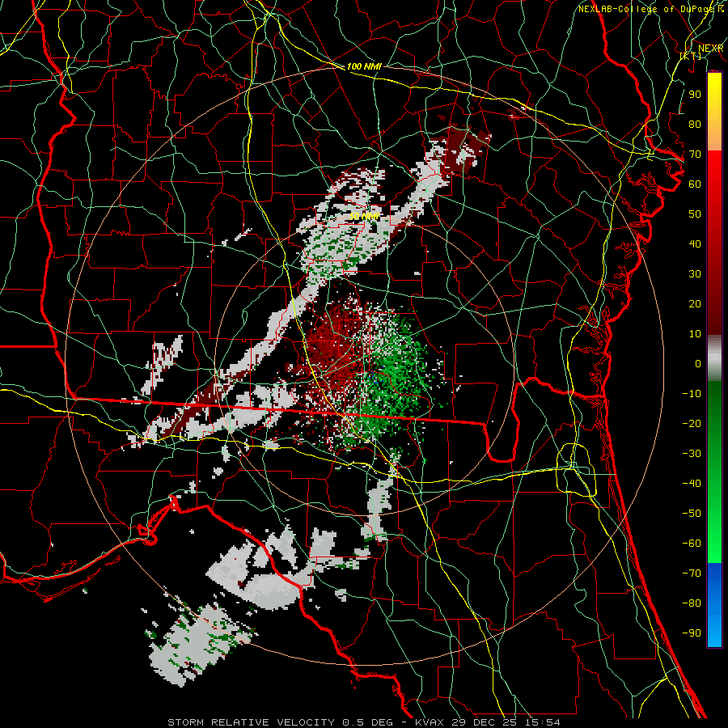
Task: Click "0.5 DEG" in the bottom caption
Action: tap(368, 722)
